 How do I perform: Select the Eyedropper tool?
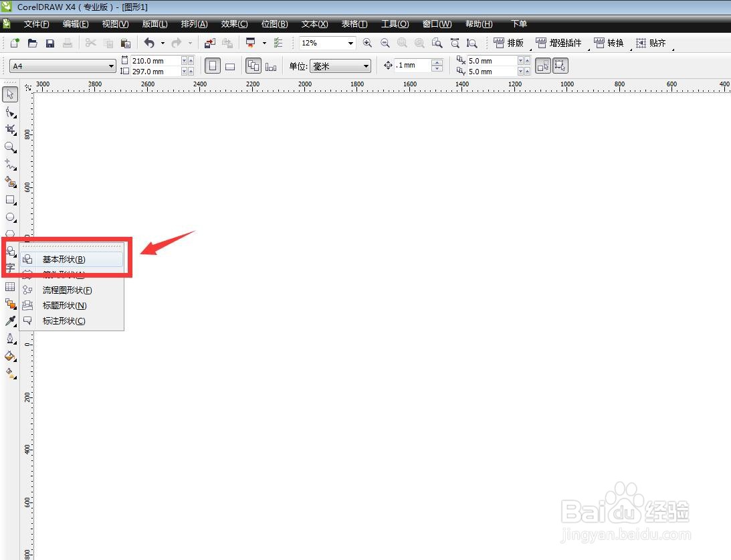click(x=10, y=320)
